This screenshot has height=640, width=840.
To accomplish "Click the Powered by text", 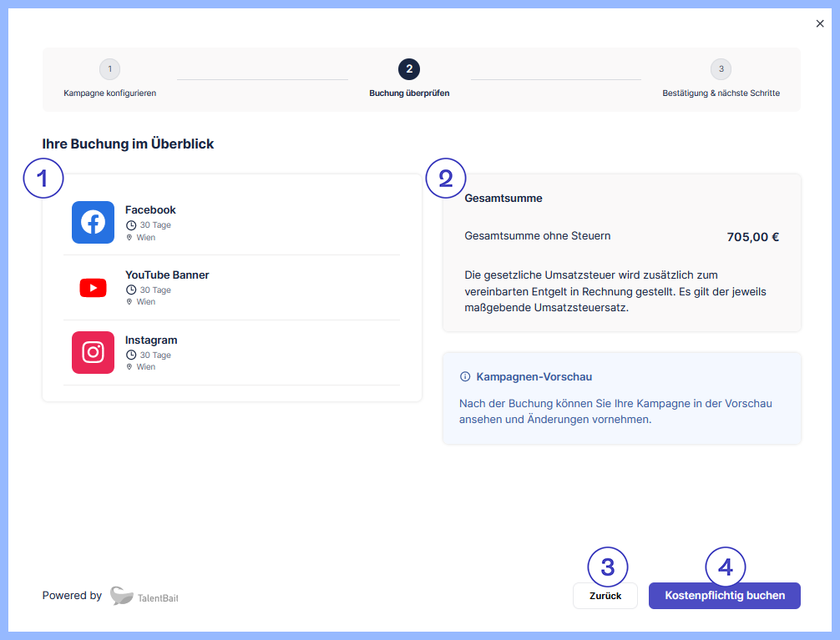I will click(x=72, y=596).
